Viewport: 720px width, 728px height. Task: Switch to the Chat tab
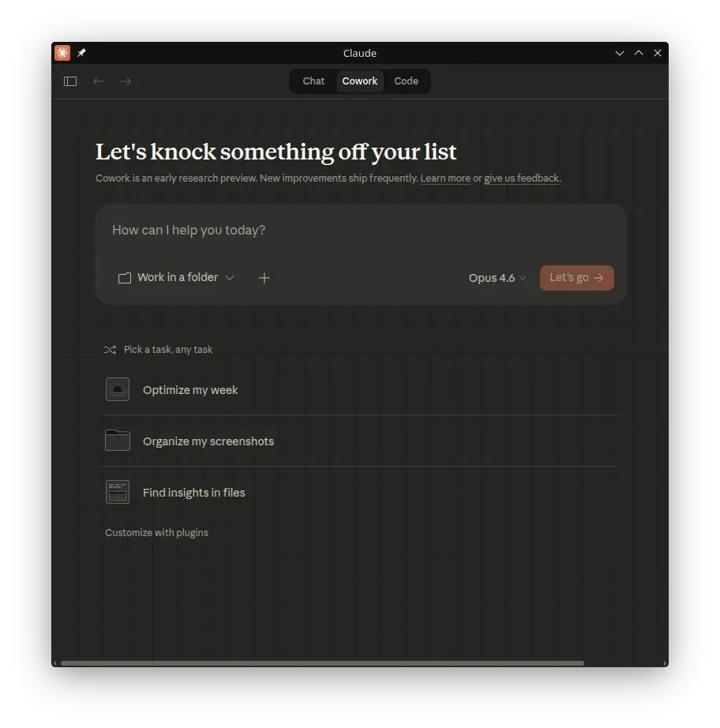click(313, 81)
